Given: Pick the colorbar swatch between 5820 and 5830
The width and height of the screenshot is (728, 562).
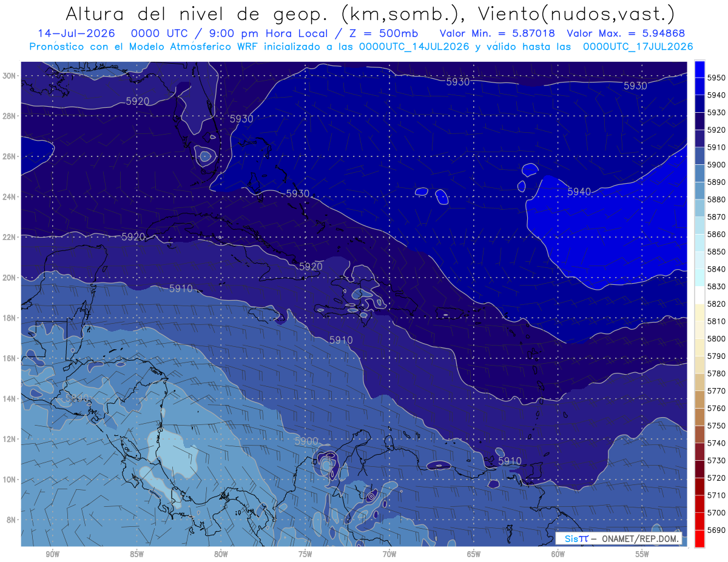Looking at the screenshot, I should [699, 295].
